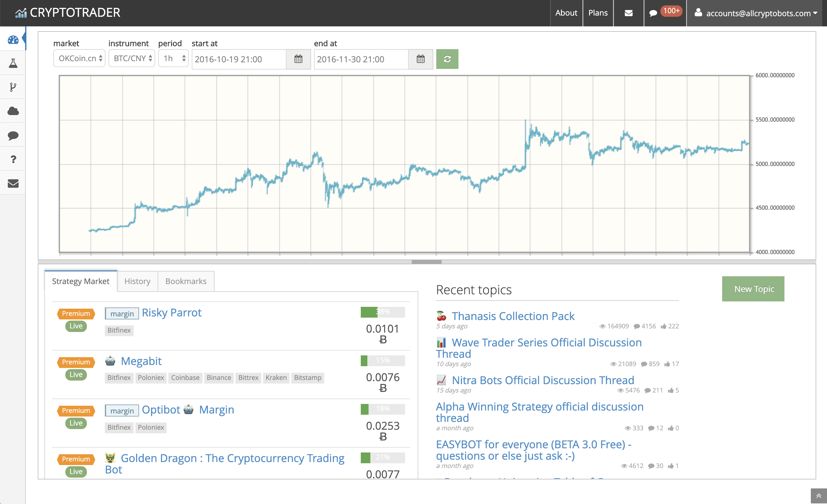The image size is (827, 504).
Task: Click the green refresh chart button
Action: click(447, 59)
